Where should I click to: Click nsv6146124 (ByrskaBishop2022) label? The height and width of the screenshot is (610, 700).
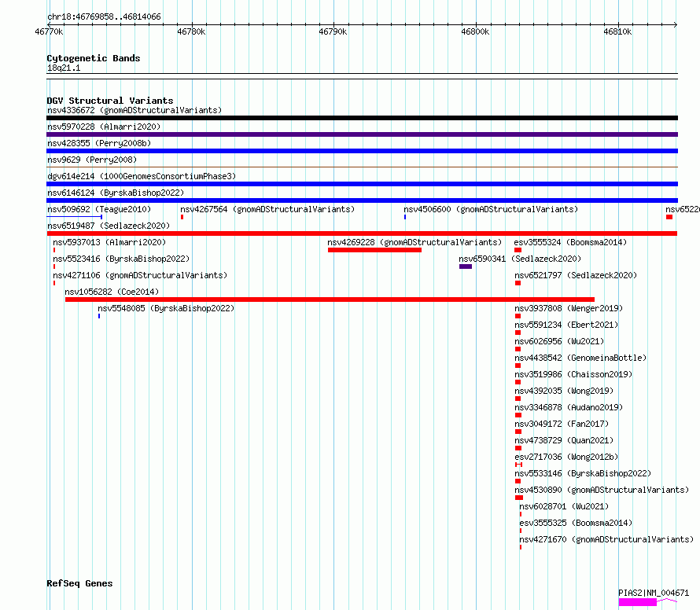tap(116, 193)
